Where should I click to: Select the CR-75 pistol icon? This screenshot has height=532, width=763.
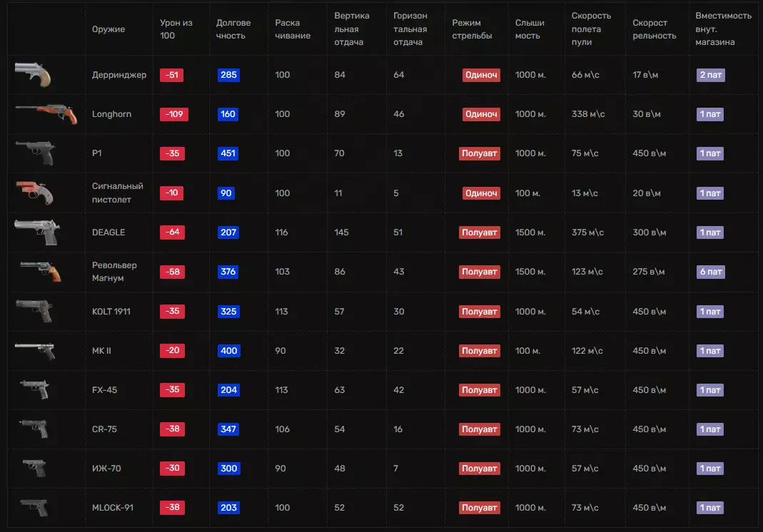(x=34, y=429)
